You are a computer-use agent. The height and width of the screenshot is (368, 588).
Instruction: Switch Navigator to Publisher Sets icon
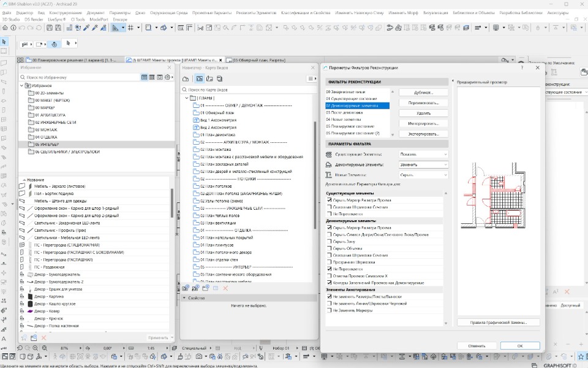click(220, 79)
